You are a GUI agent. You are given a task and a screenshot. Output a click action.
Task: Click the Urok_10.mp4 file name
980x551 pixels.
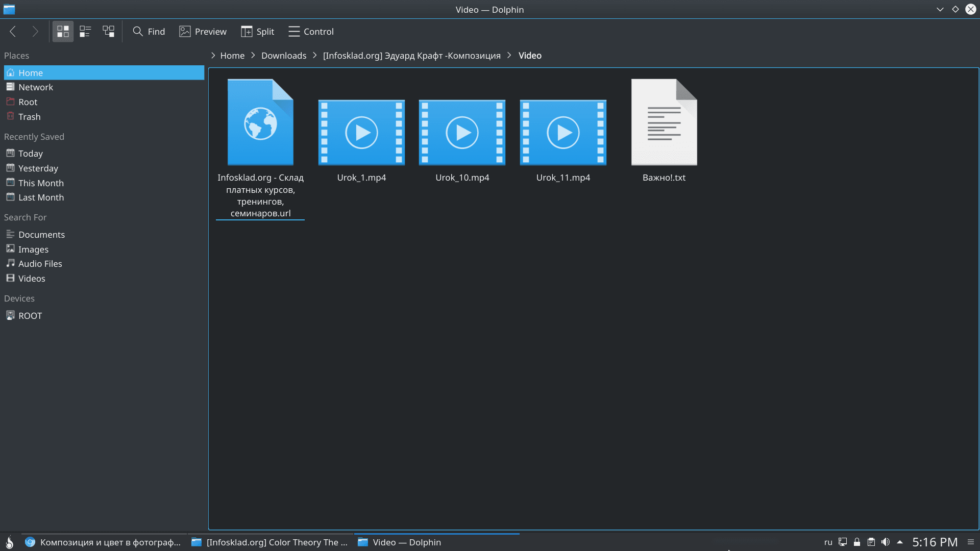(x=462, y=178)
